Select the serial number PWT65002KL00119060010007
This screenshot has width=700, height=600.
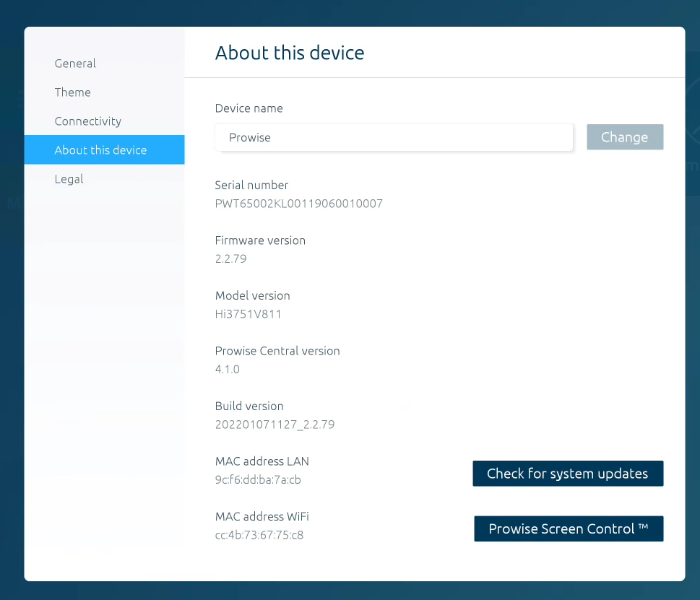pyautogui.click(x=298, y=204)
